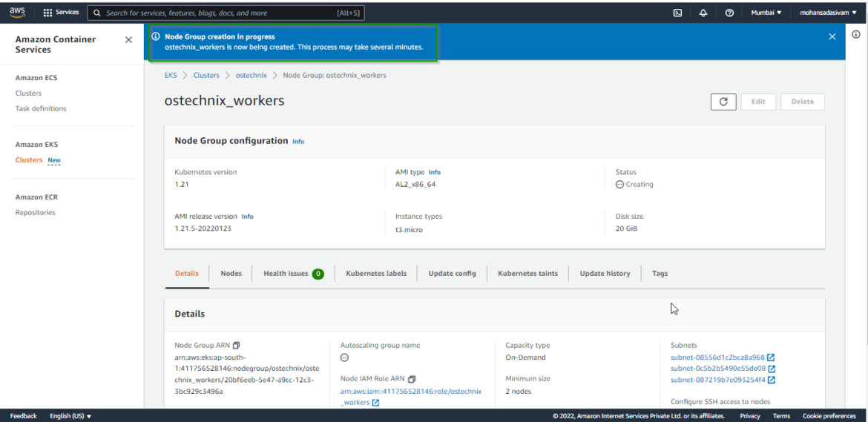Open the notifications bell

(x=703, y=13)
